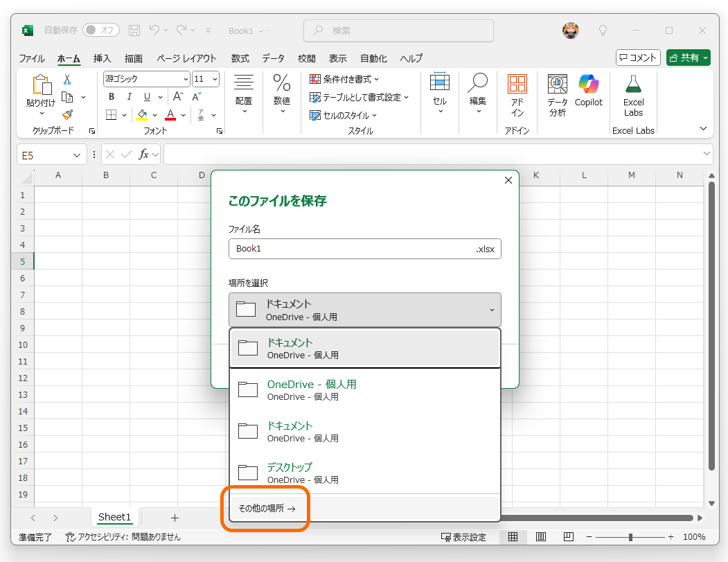Open the ファイル menu
This screenshot has width=728, height=562.
[32, 58]
